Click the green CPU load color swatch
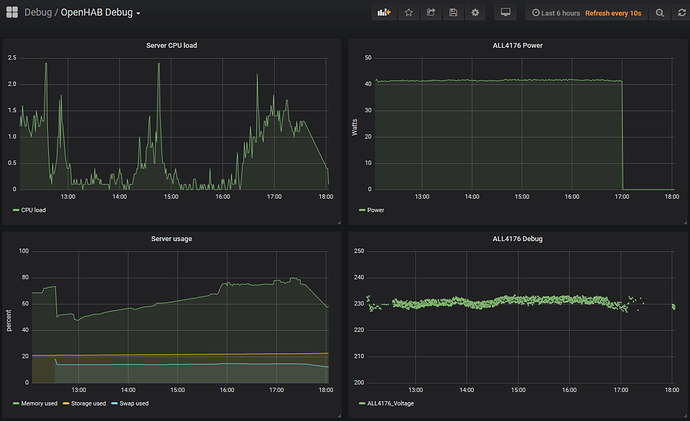This screenshot has width=690, height=421. point(16,210)
